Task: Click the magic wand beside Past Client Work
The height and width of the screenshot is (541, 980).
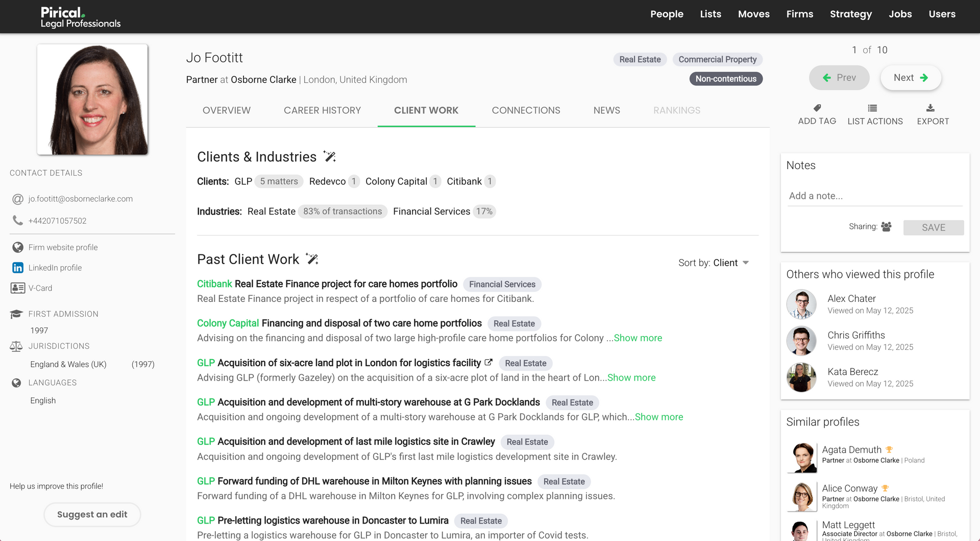Action: click(312, 259)
